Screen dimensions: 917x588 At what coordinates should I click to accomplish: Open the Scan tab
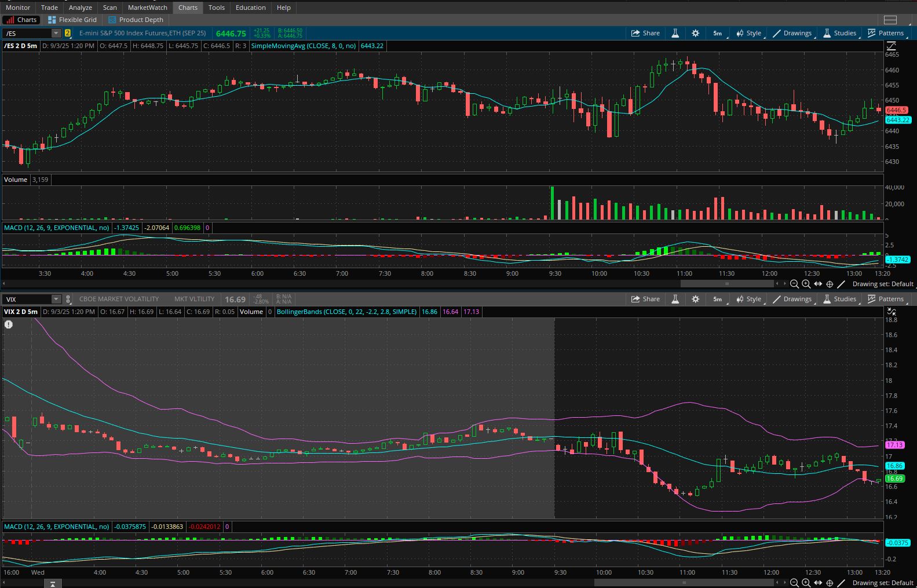coord(110,8)
